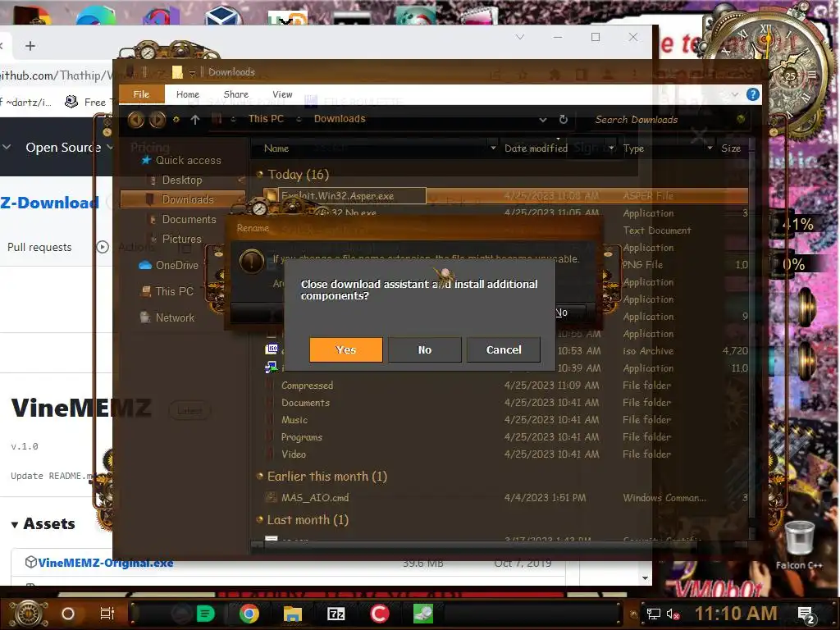
Task: Open the View ribbon tab
Action: click(282, 94)
